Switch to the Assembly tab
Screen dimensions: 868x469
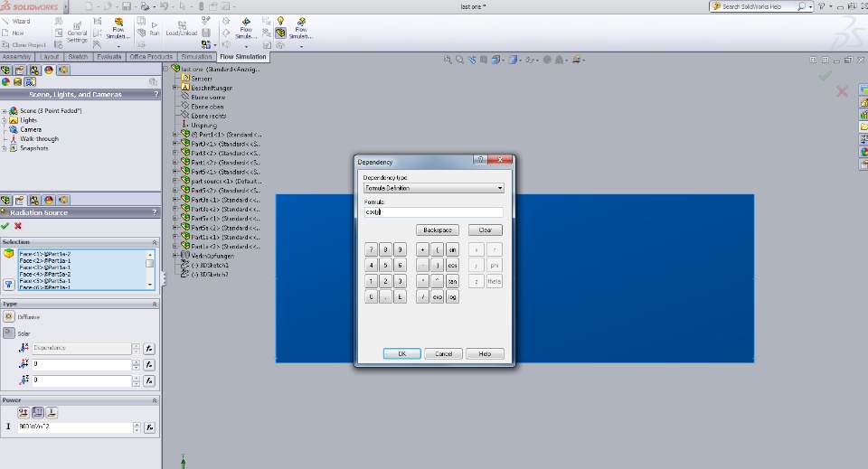pos(16,57)
